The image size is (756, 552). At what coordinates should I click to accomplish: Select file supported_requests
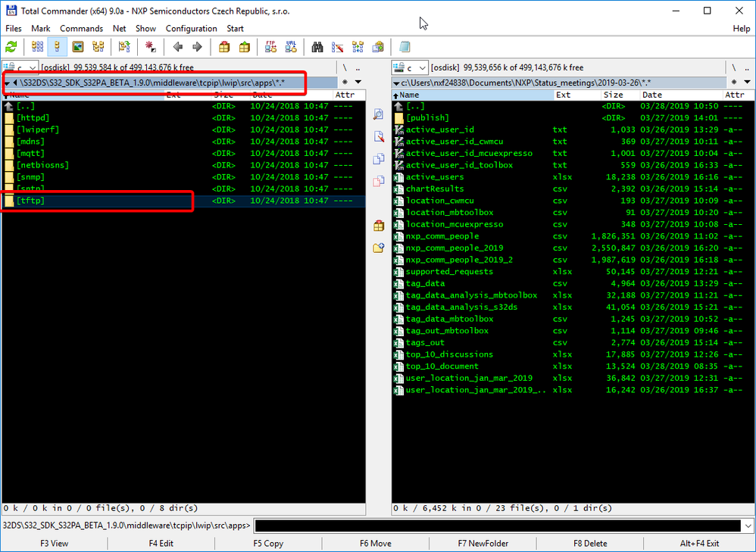click(x=573, y=271)
